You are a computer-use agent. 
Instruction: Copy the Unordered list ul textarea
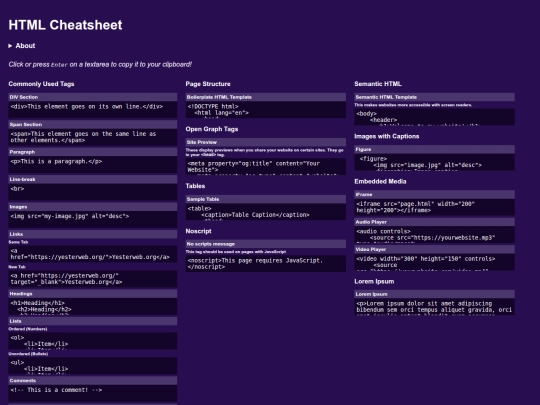click(93, 365)
